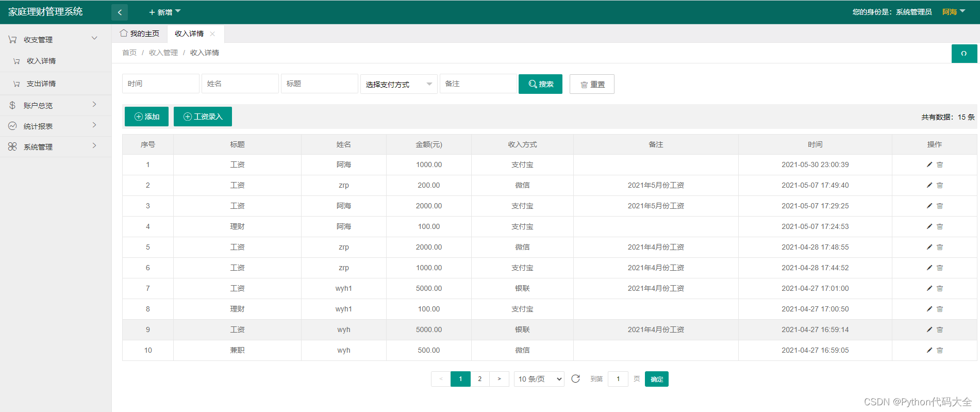This screenshot has height=412, width=980.
Task: Expand the 账户总览 sidebar menu
Action: point(56,105)
